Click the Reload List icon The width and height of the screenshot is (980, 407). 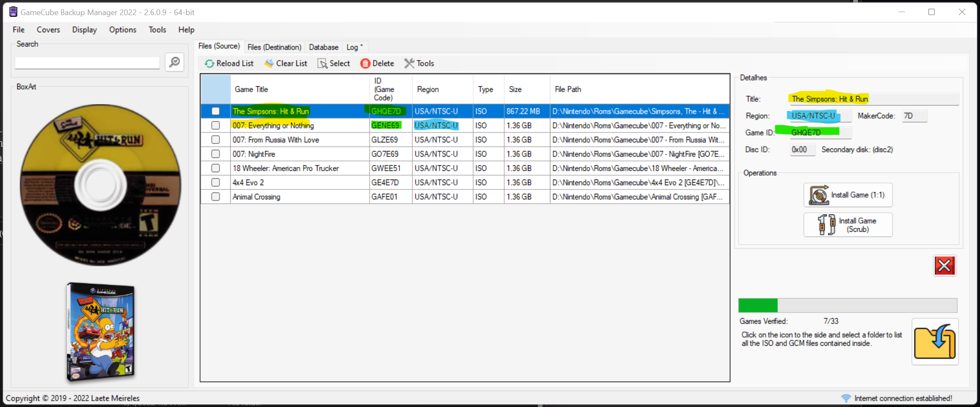[x=210, y=63]
